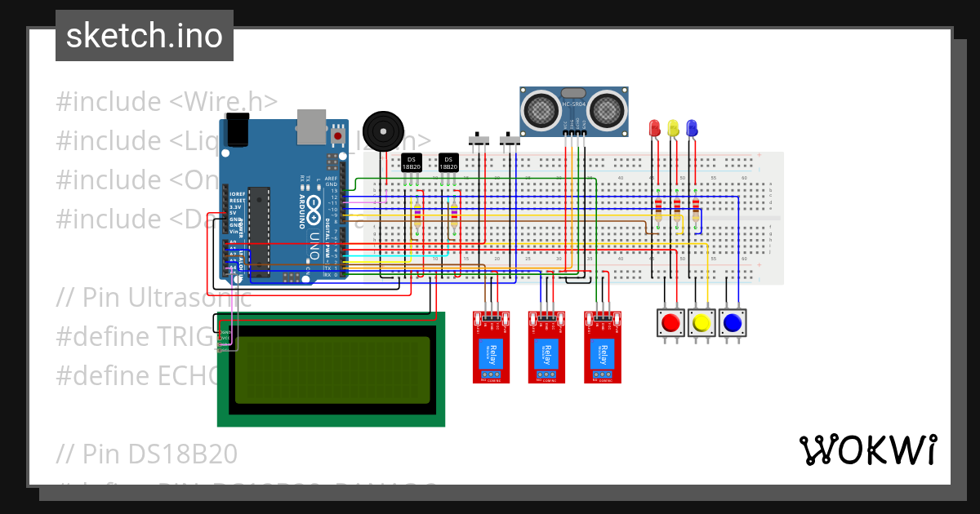The width and height of the screenshot is (980, 514).
Task: Select the middle Relay module
Action: coord(546,347)
